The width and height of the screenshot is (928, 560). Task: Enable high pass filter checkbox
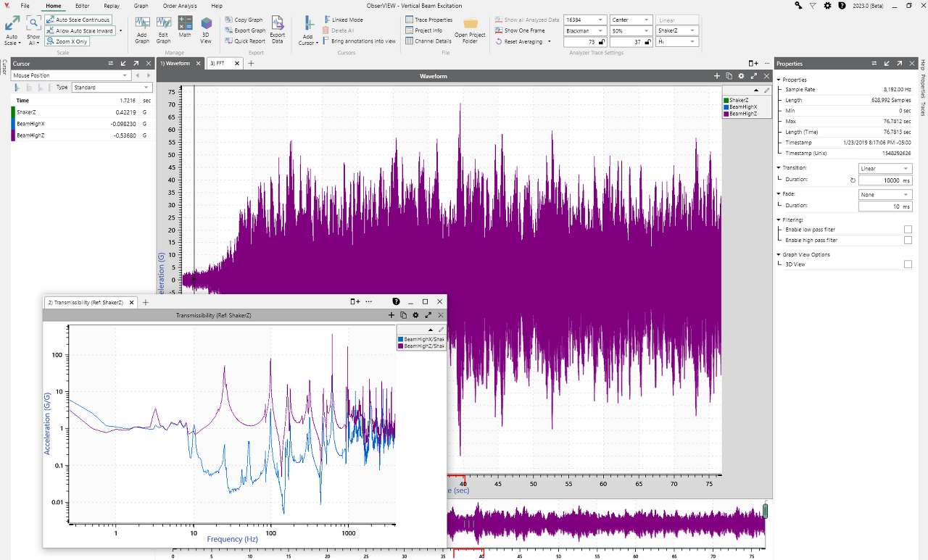[x=908, y=240]
